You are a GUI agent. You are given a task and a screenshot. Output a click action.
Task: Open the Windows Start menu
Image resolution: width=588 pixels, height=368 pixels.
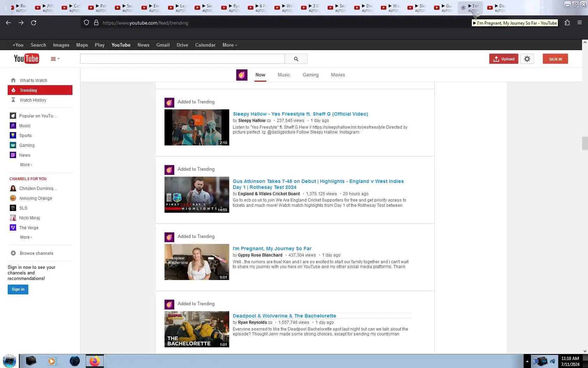tap(9, 361)
